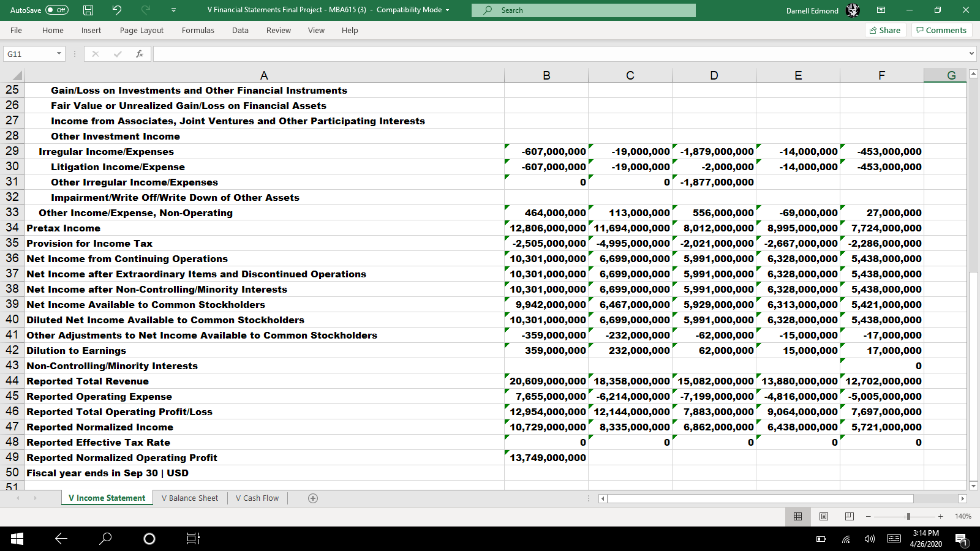Click the Undo icon
Screen dimensions: 980x551
[116, 10]
